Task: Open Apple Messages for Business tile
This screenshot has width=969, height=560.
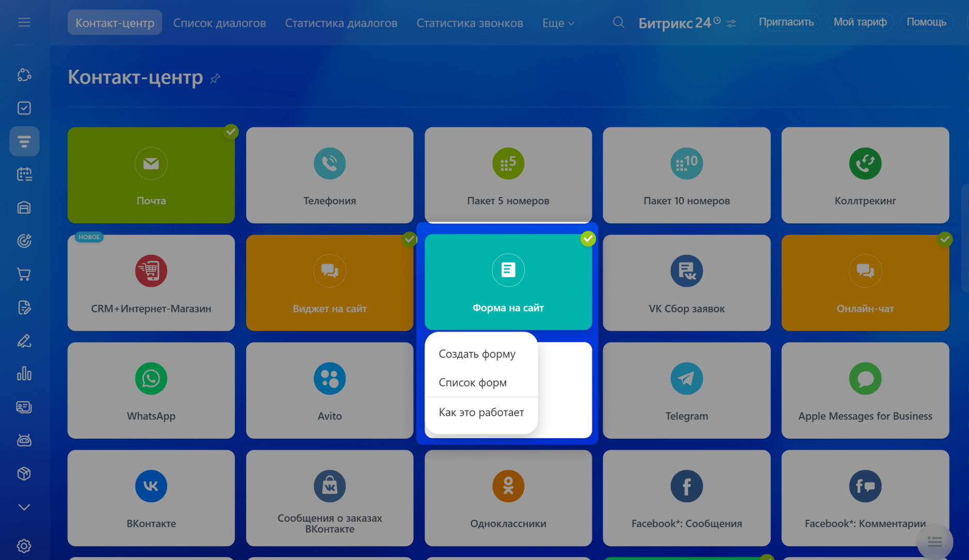Action: click(x=865, y=390)
